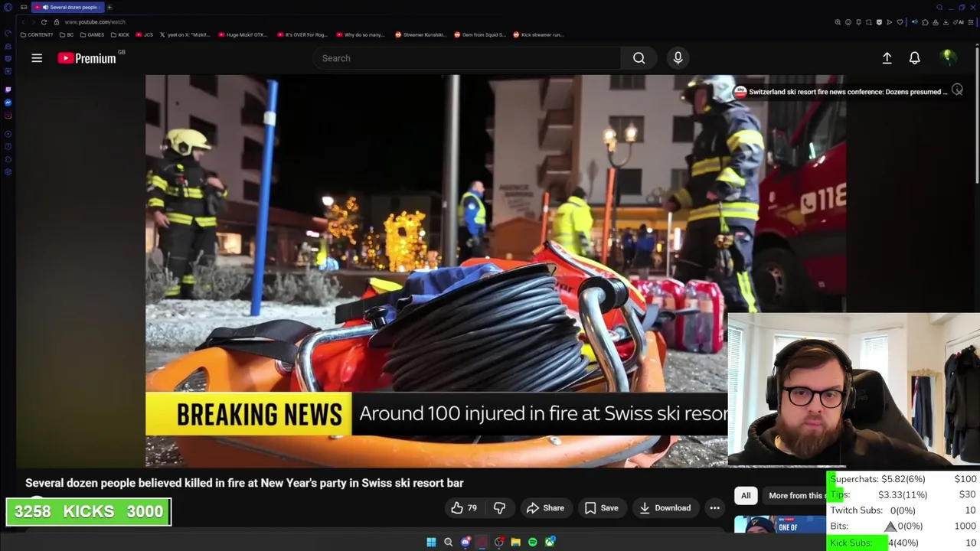
Task: Open more actions three-dot menu
Action: tap(714, 508)
